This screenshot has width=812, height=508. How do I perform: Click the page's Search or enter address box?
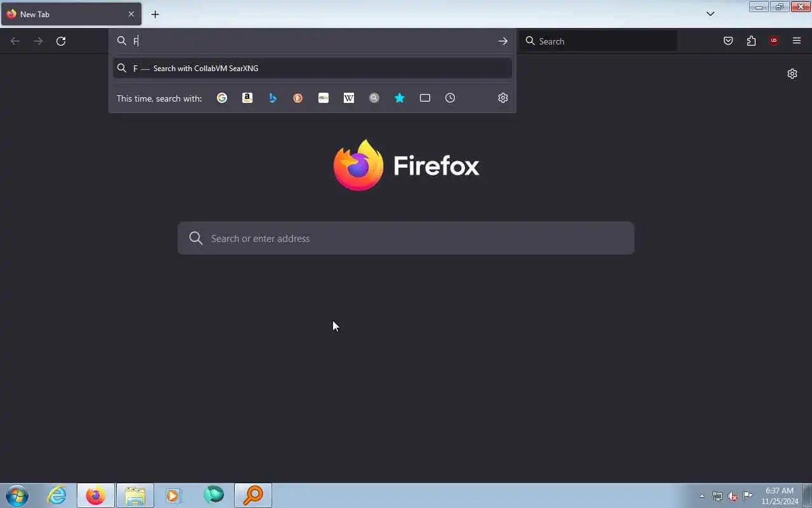pos(406,238)
